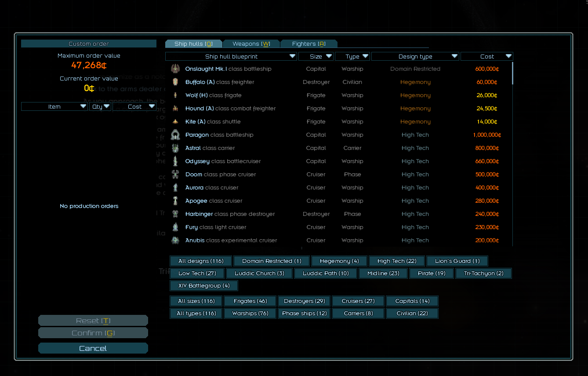Viewport: 588px width, 376px height.
Task: Show All designs (116) filter
Action: coord(201,261)
